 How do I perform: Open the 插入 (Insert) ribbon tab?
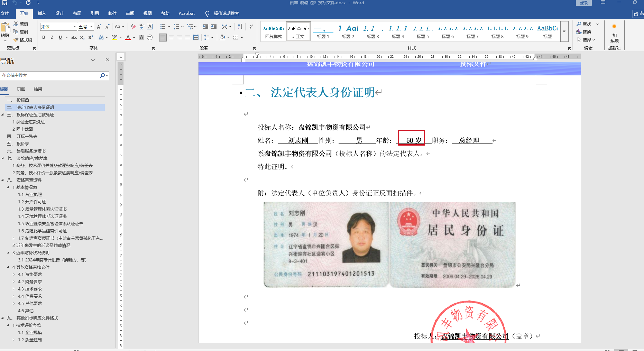pyautogui.click(x=42, y=13)
